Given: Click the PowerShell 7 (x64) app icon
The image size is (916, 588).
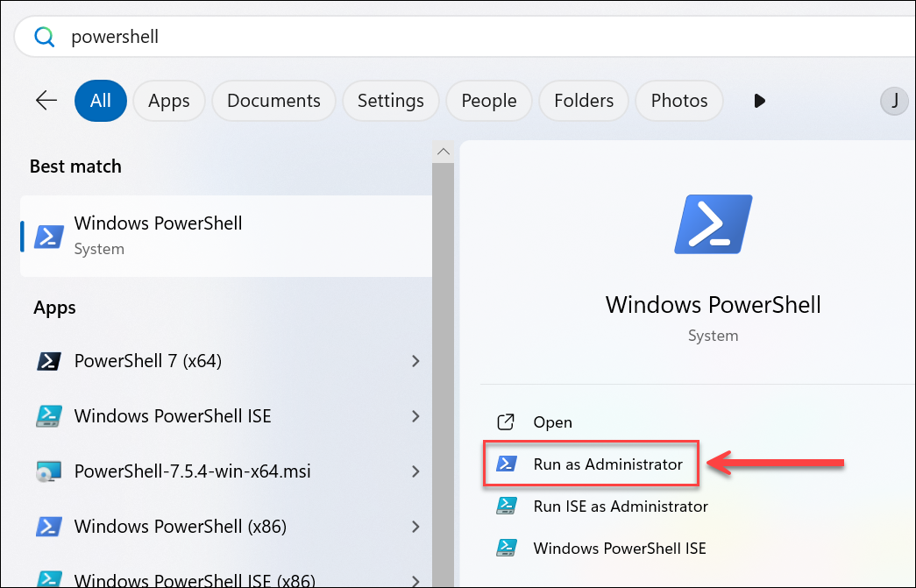Looking at the screenshot, I should tap(48, 361).
